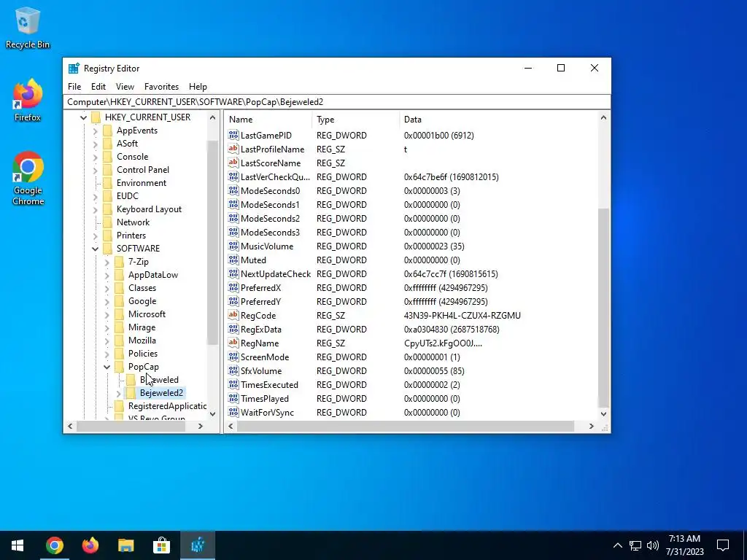This screenshot has width=747, height=560.
Task: Select the NextUpdateCheck value name
Action: pos(275,274)
